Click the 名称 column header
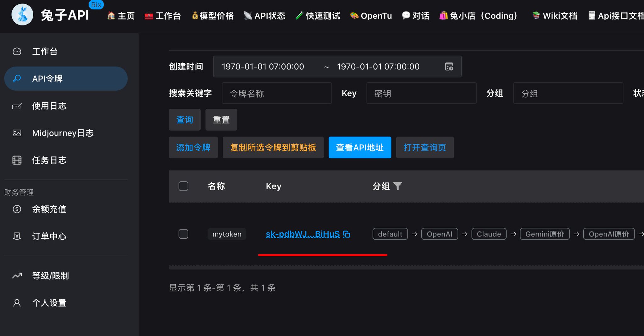Image resolution: width=644 pixels, height=336 pixels. (216, 186)
